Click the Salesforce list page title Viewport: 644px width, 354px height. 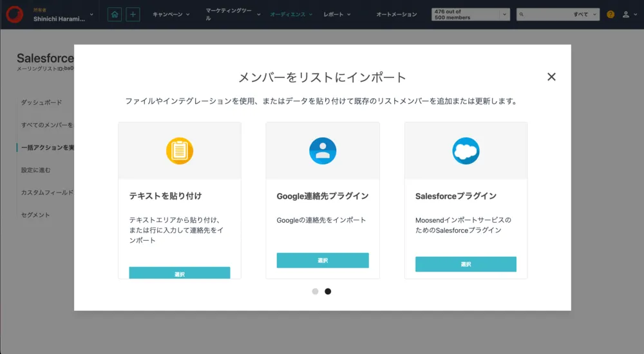[45, 59]
